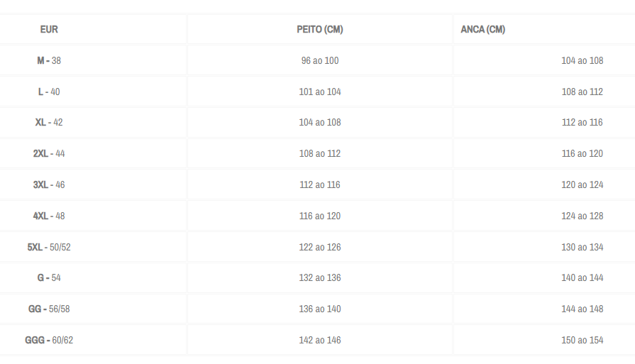Click chest value 122 ao 126
Screen dimensions: 635x364
[320, 247]
